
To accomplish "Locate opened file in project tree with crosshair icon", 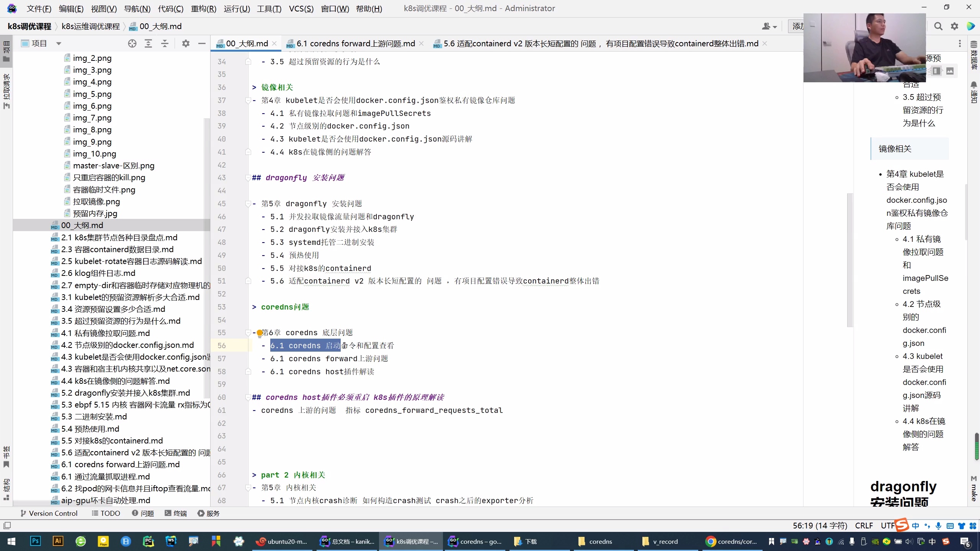I will pos(132,43).
